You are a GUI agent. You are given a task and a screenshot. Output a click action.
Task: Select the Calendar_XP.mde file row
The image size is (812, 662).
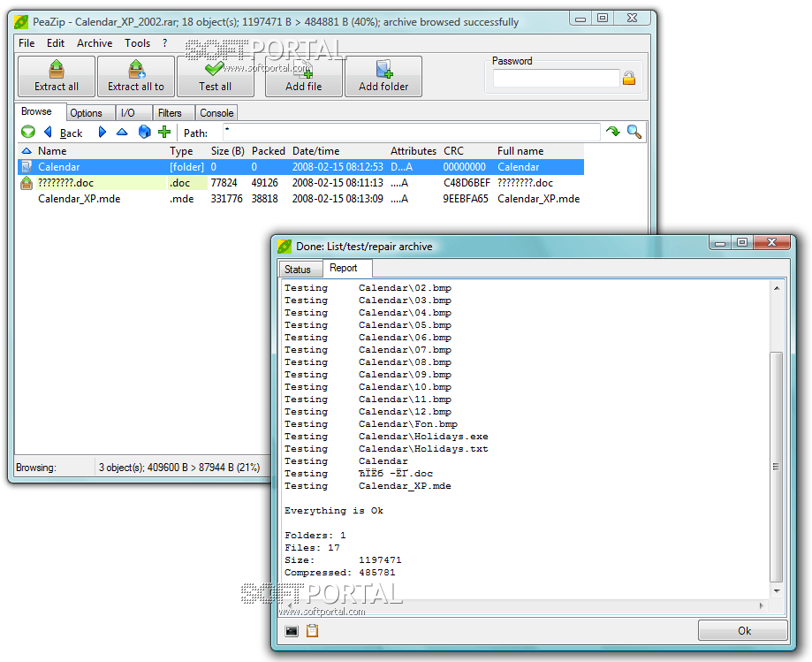(301, 199)
